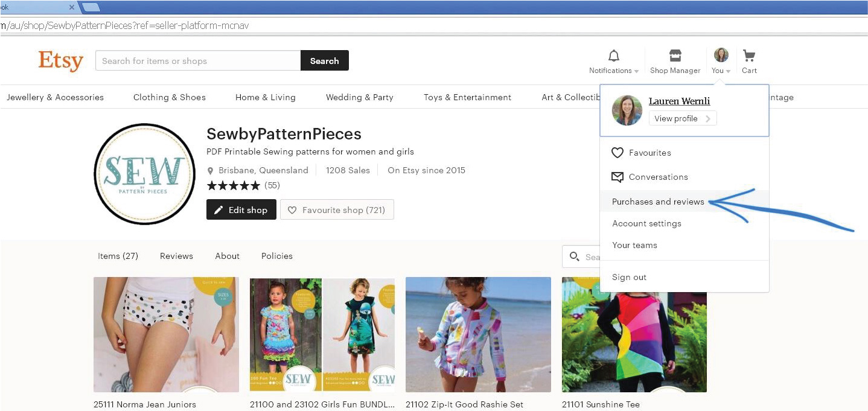Image resolution: width=868 pixels, height=411 pixels.
Task: Open the Notifications bell
Action: click(613, 56)
